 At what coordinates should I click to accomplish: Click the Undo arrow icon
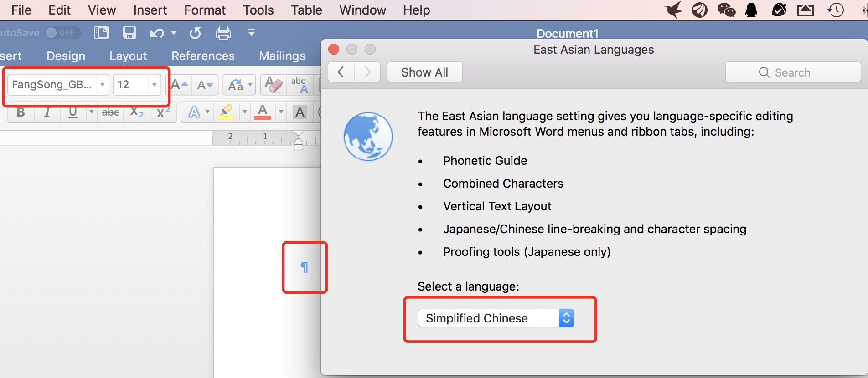tap(157, 33)
